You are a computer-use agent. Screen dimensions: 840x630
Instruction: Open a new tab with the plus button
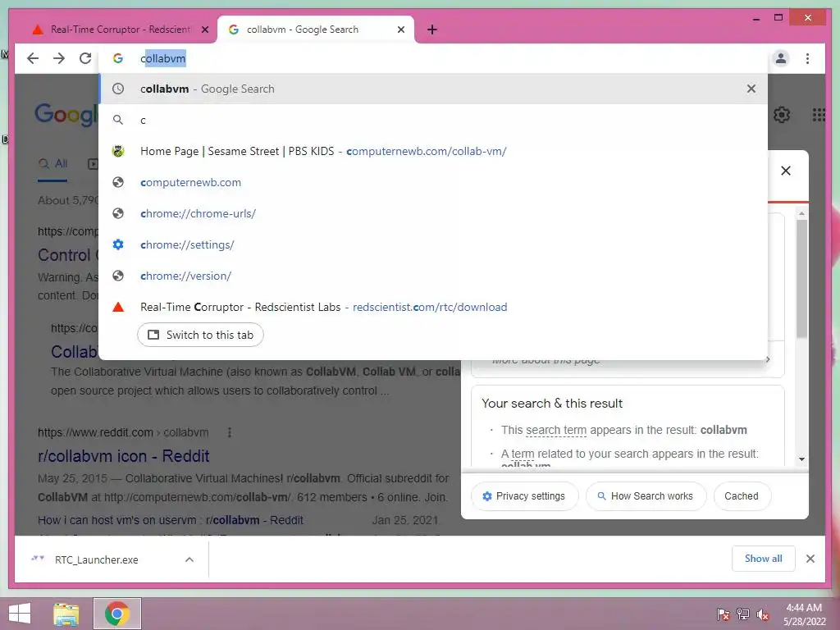tap(432, 30)
